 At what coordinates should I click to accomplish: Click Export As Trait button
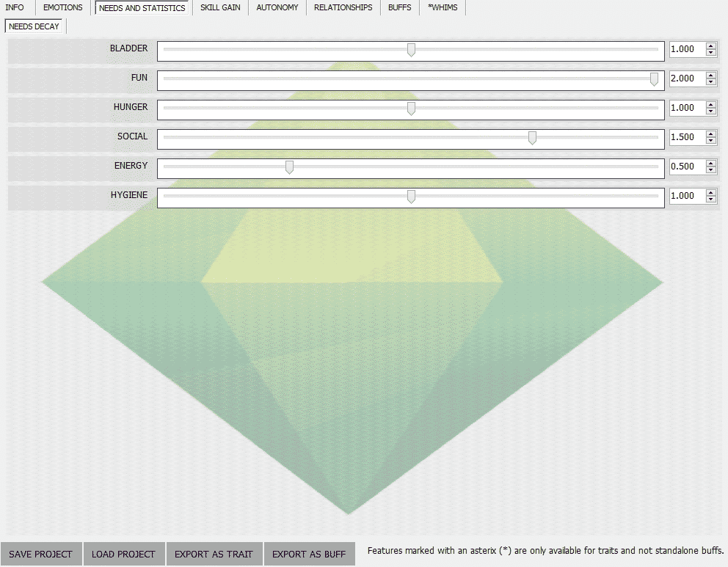pyautogui.click(x=214, y=554)
